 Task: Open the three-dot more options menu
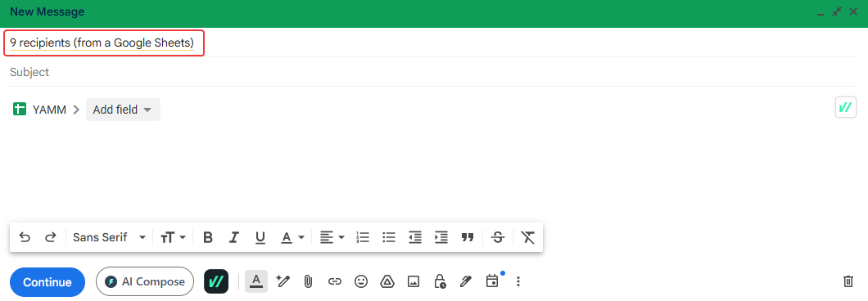[x=518, y=281]
